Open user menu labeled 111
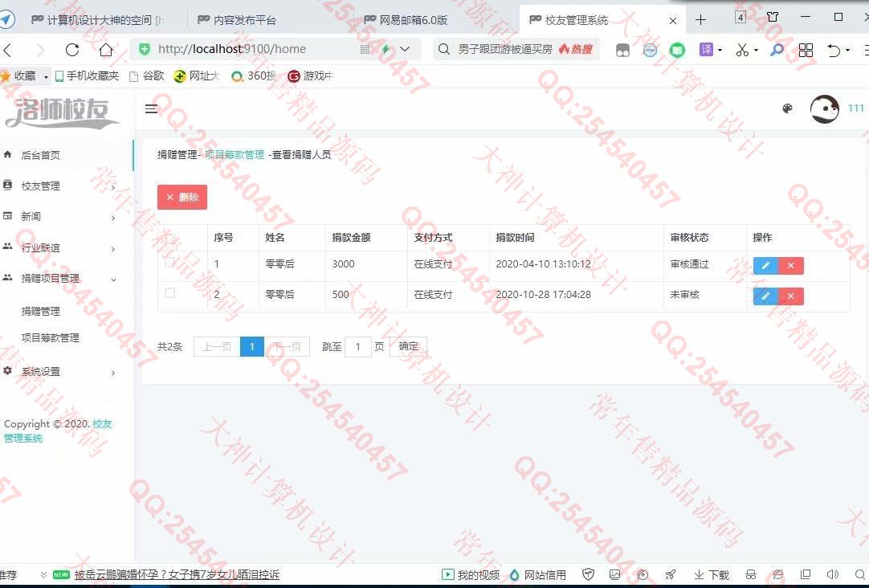This screenshot has height=588, width=869. [855, 108]
